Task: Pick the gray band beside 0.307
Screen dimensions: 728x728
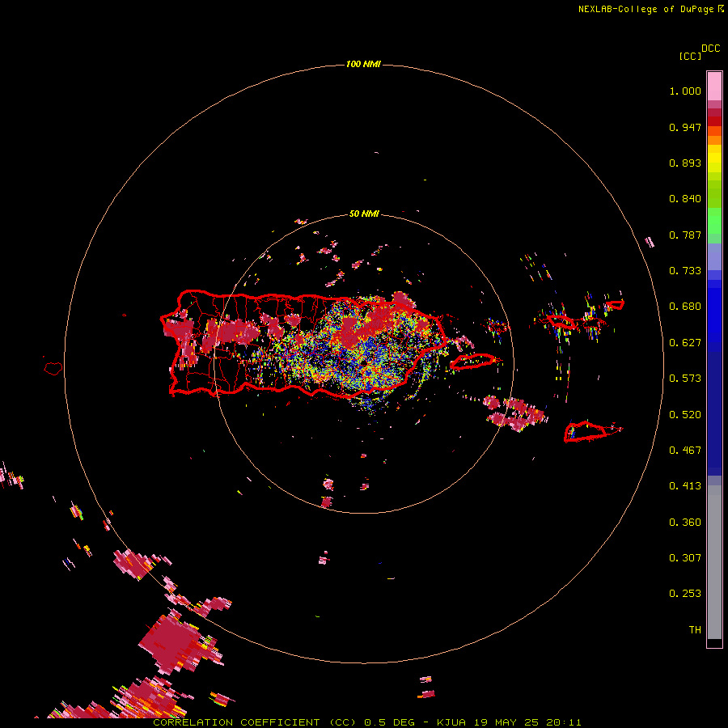Action: [x=714, y=562]
